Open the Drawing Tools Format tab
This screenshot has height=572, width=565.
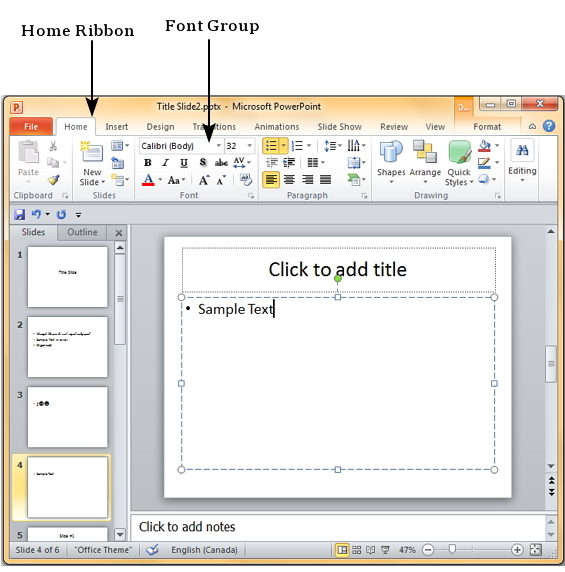[487, 127]
